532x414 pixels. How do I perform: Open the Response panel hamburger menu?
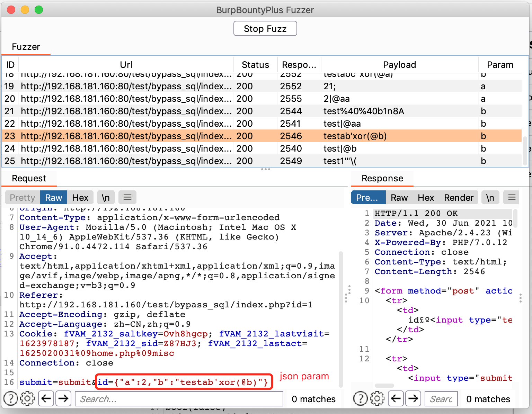(x=512, y=198)
